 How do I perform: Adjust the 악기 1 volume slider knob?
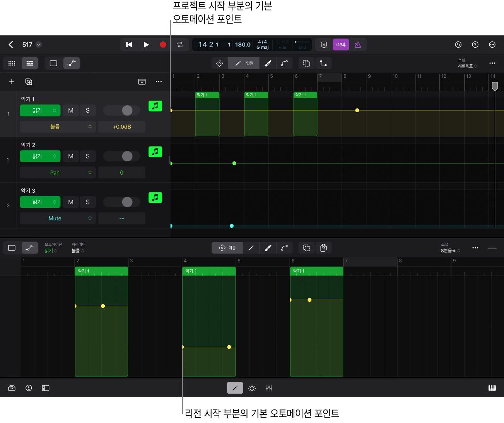point(127,110)
